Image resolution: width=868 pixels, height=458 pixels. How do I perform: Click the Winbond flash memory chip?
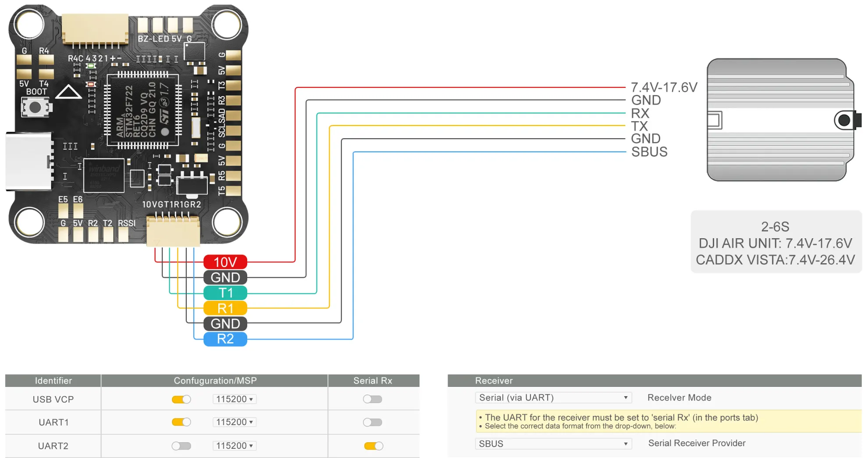(104, 175)
